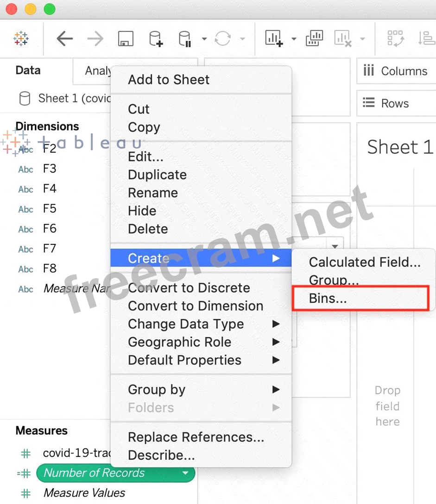Screen dimensions: 436x504
Task: Expand the Change Data Type submenu
Action: click(x=185, y=324)
